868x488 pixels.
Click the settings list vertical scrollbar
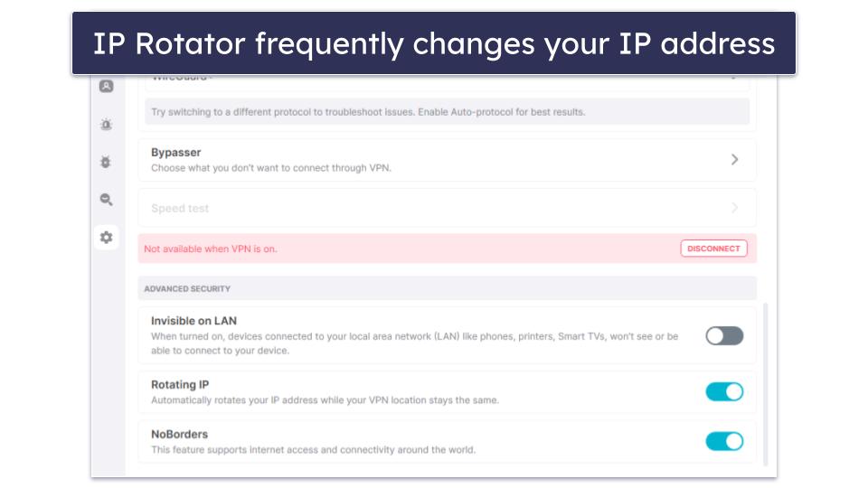765,385
